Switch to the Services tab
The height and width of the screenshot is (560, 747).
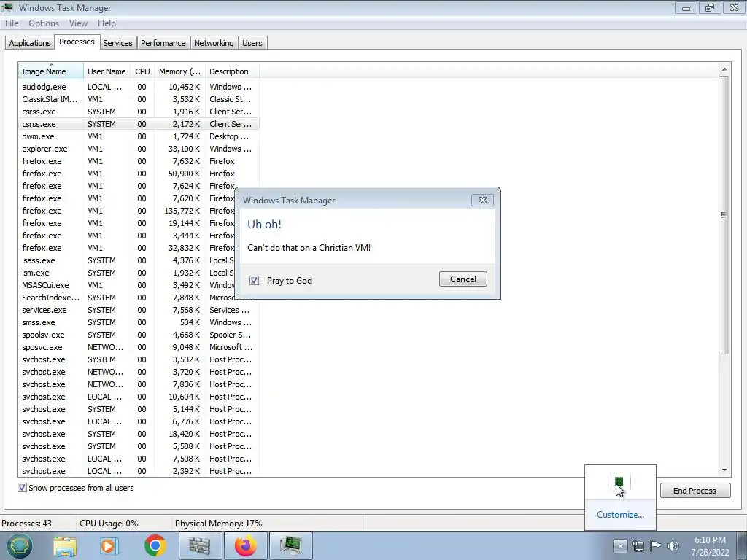point(117,43)
